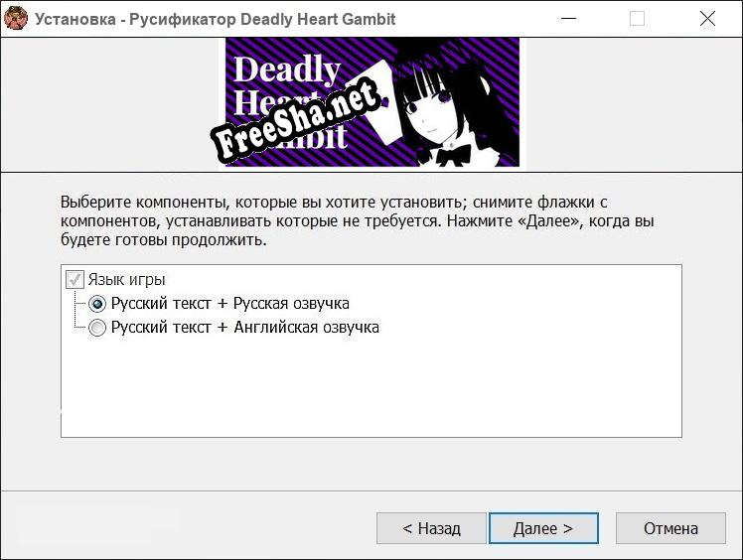Image resolution: width=743 pixels, height=560 pixels.
Task: Click the Deadly Heart Gambit banner title text
Action: pos(285,71)
